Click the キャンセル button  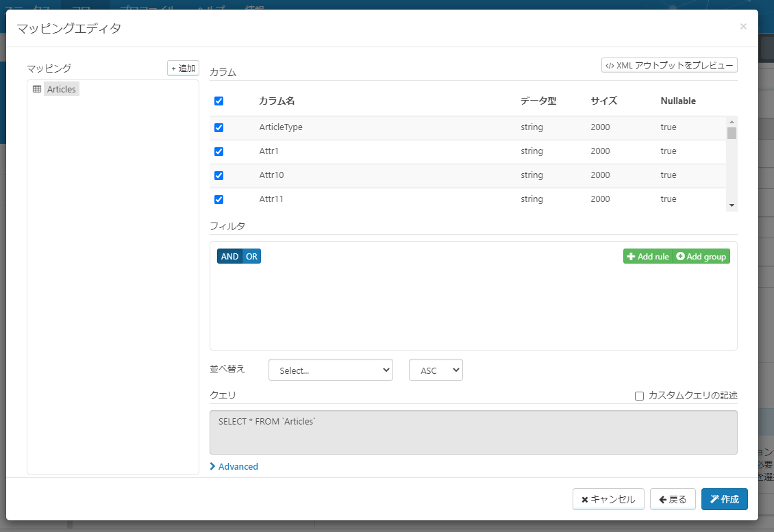608,499
